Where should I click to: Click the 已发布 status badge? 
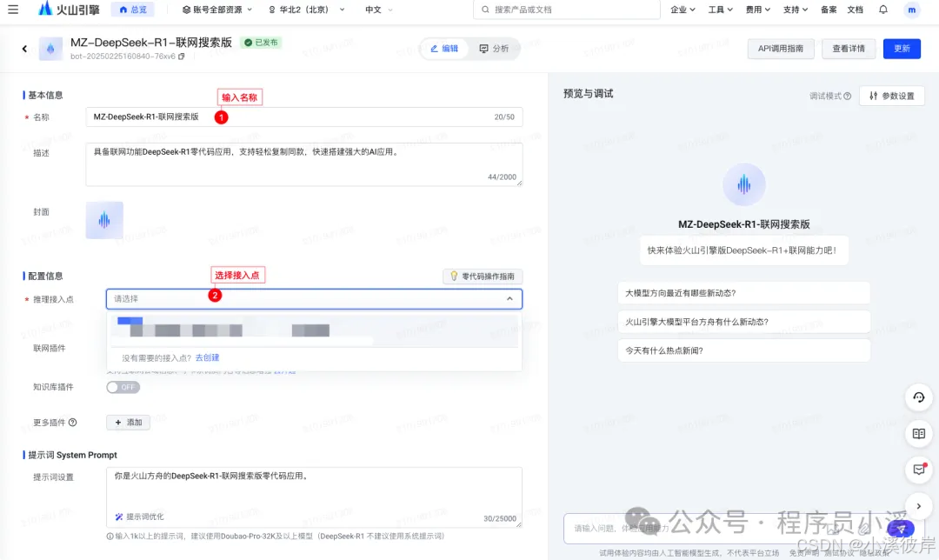click(261, 43)
